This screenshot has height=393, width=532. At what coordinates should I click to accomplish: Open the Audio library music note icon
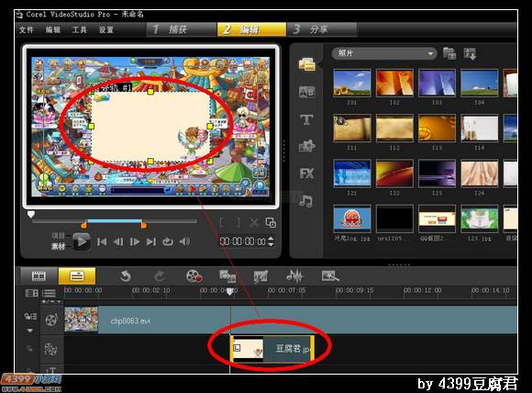306,201
